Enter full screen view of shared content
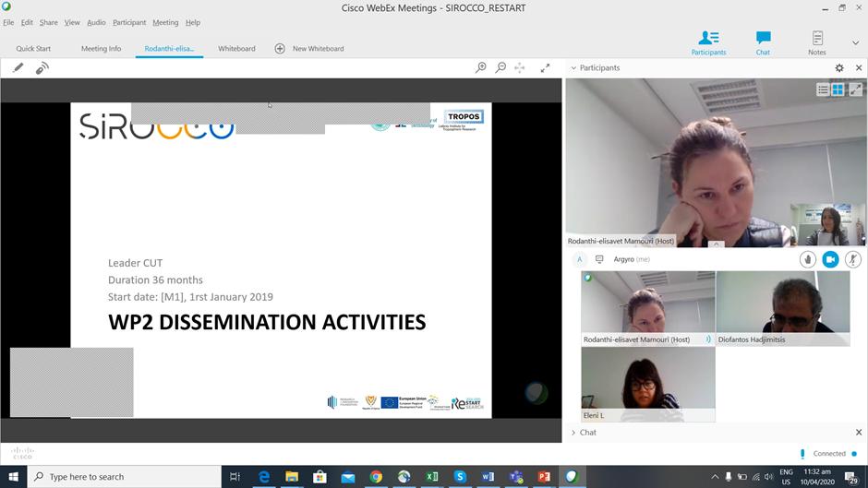 click(x=545, y=68)
